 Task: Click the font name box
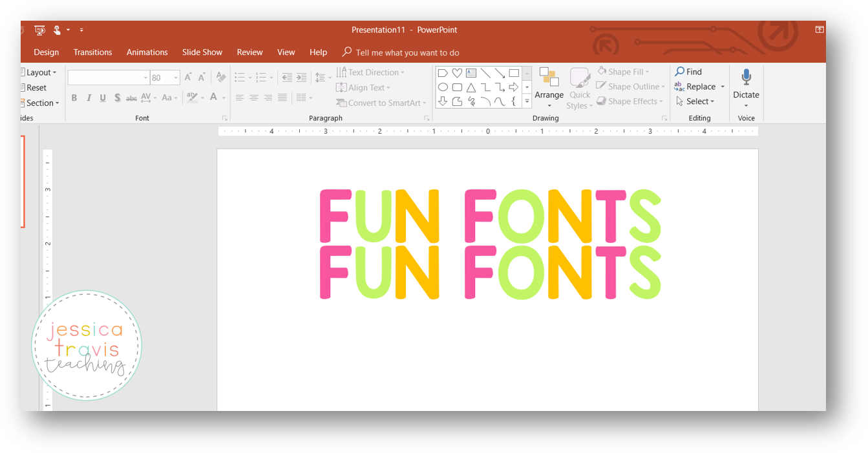pyautogui.click(x=109, y=78)
